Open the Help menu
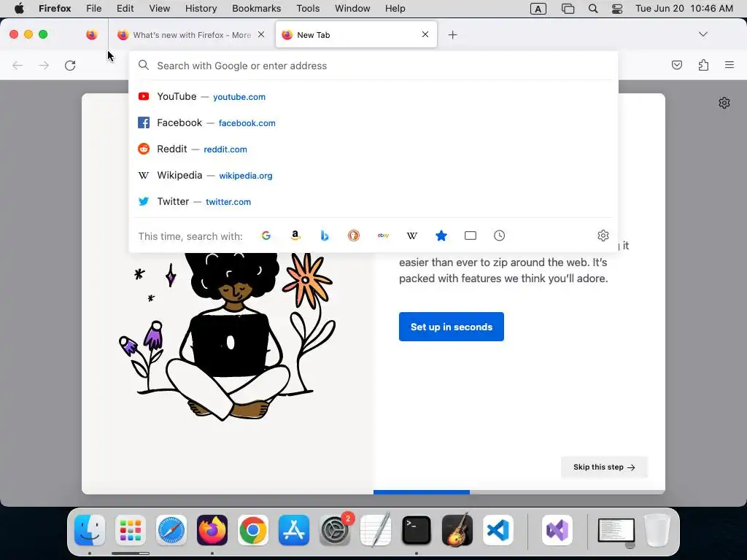The width and height of the screenshot is (747, 560). tap(395, 9)
